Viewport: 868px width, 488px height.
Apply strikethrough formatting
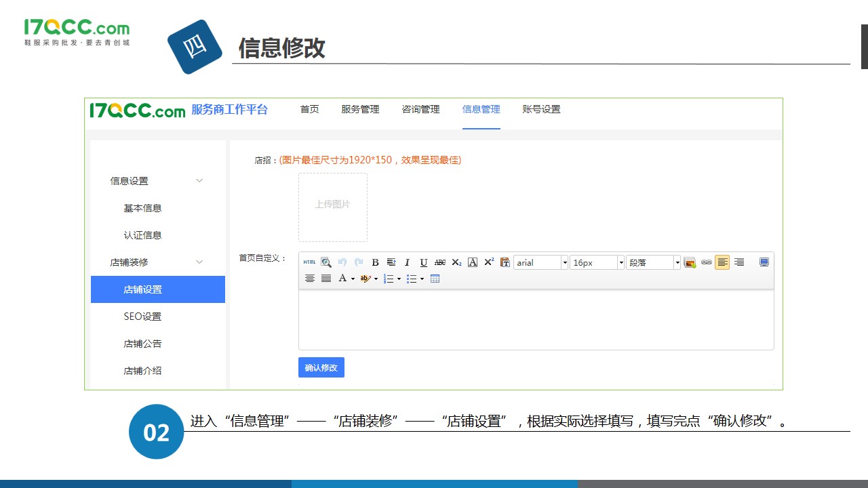click(x=440, y=262)
